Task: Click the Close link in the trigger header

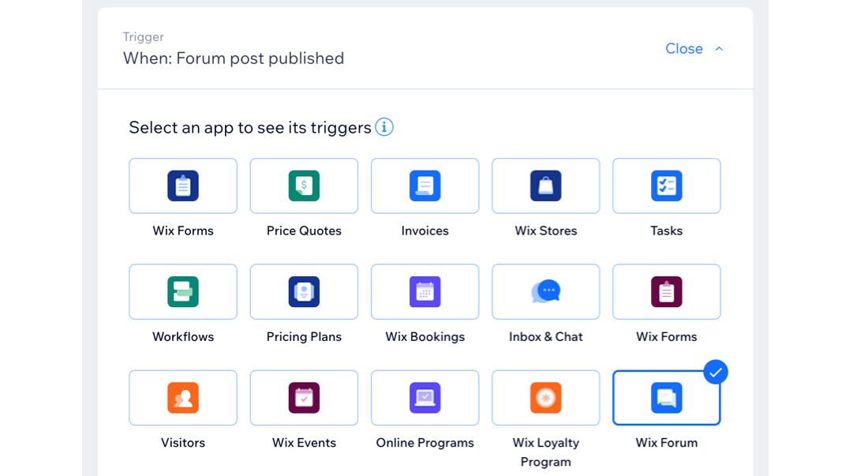Action: [684, 49]
